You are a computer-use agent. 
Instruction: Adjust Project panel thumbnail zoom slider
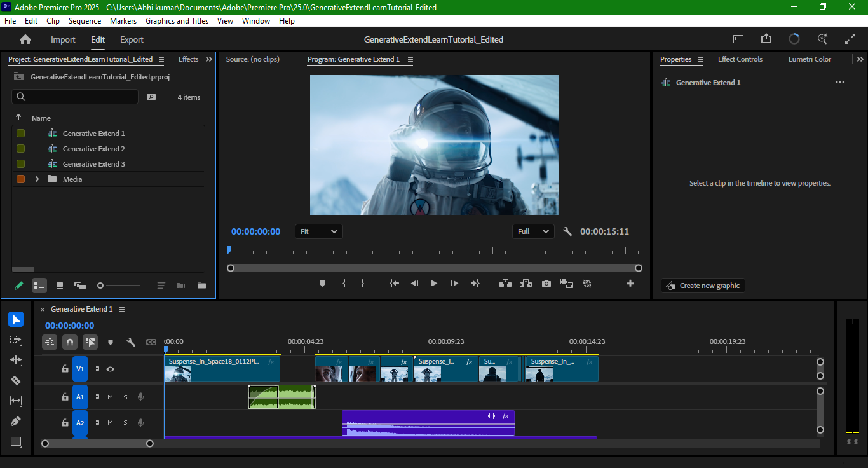point(119,286)
